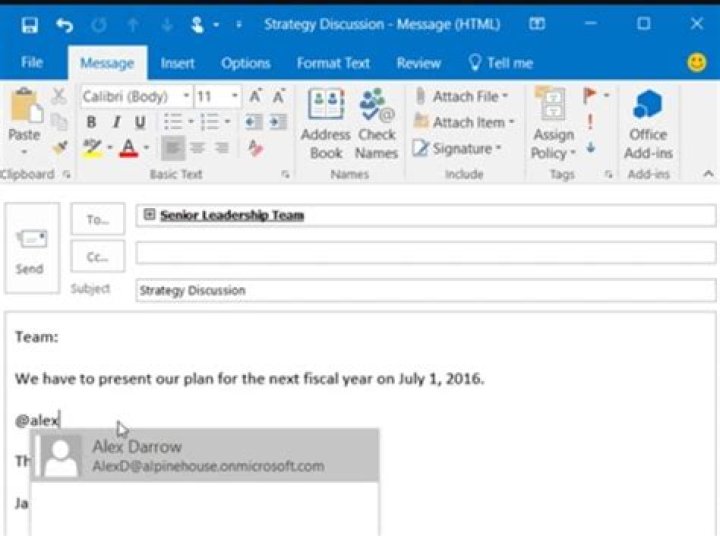Screen dimensions: 720x536
Task: Expand the Paste options dropdown arrow
Action: pos(24,152)
